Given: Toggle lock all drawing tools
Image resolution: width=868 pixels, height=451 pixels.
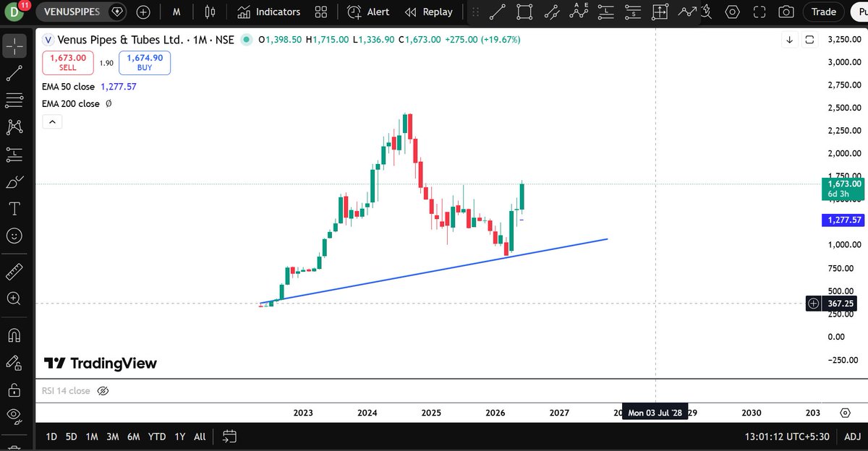Looking at the screenshot, I should pos(14,390).
